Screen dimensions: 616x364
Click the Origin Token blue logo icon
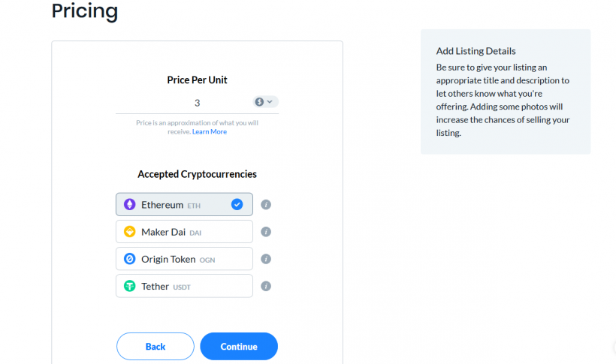coord(130,259)
